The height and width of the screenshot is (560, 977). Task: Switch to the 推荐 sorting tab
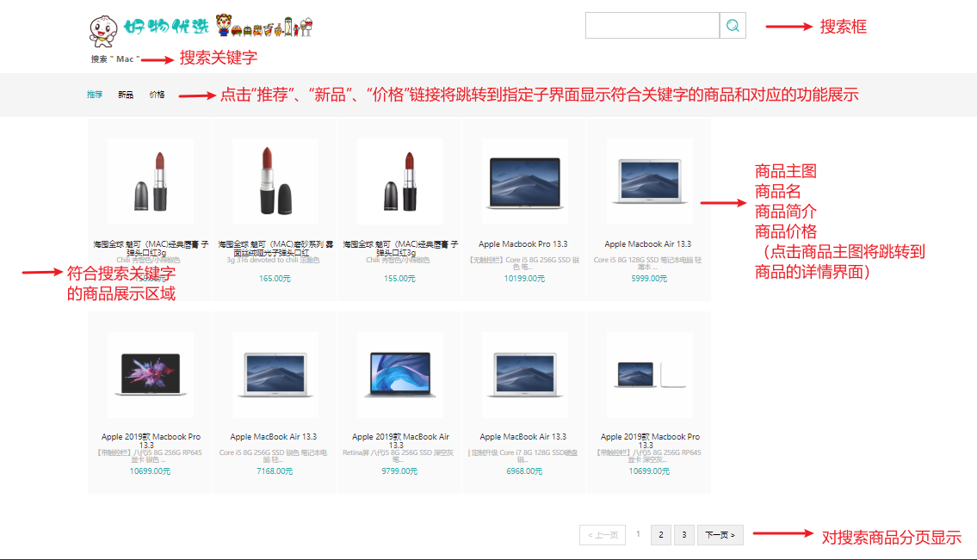coord(95,95)
